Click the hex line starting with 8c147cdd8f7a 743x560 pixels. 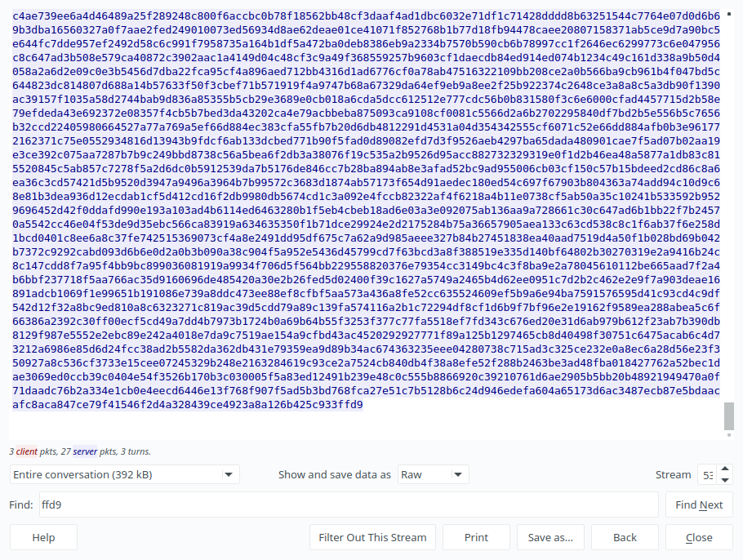(x=367, y=266)
